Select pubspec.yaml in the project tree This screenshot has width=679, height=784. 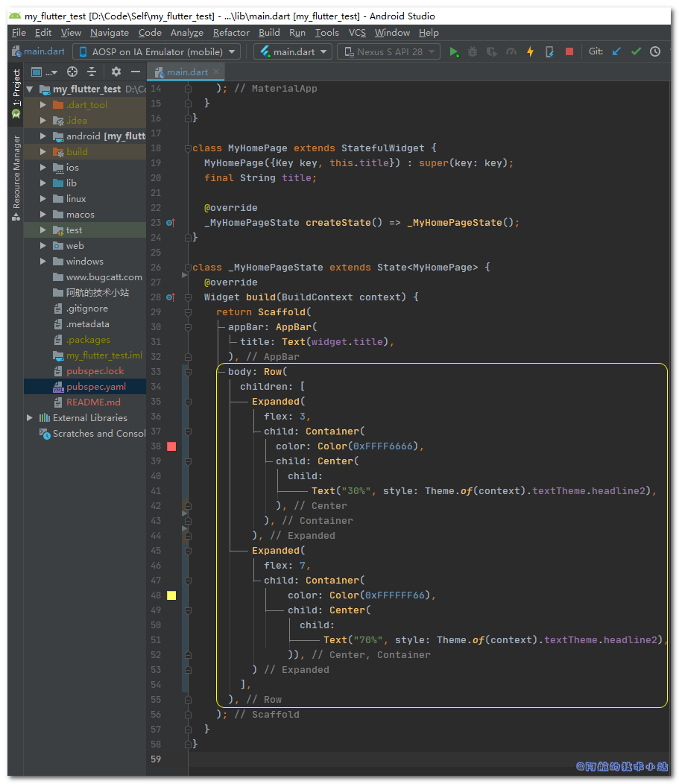pos(95,387)
